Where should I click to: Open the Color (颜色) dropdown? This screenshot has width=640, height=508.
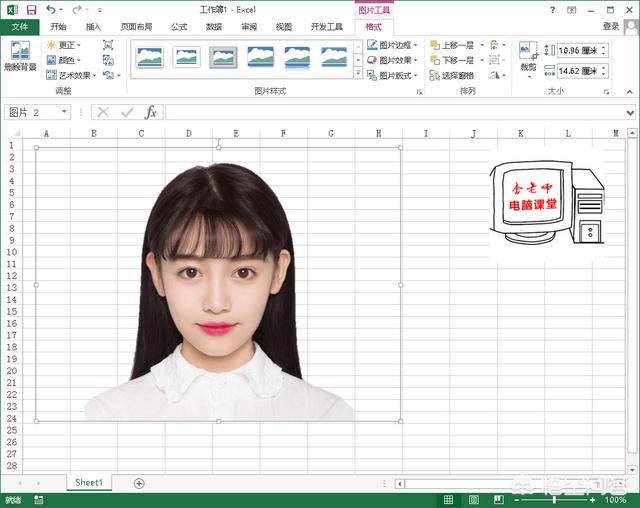(x=66, y=60)
